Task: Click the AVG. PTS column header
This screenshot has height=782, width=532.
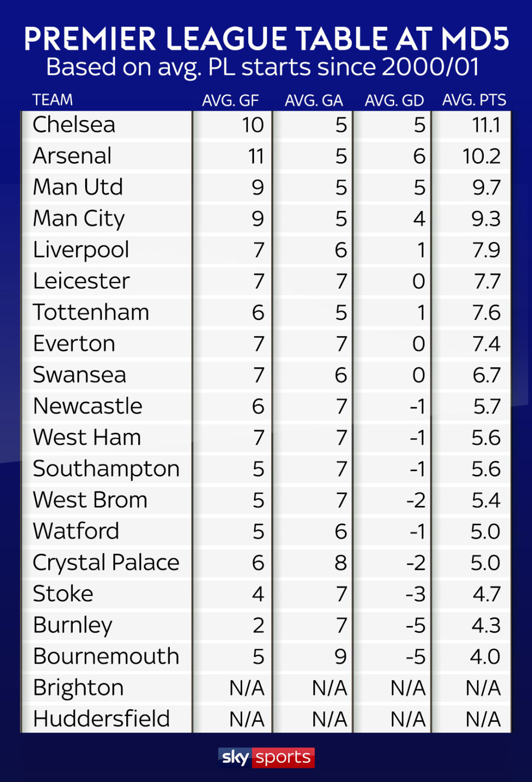Action: click(474, 100)
